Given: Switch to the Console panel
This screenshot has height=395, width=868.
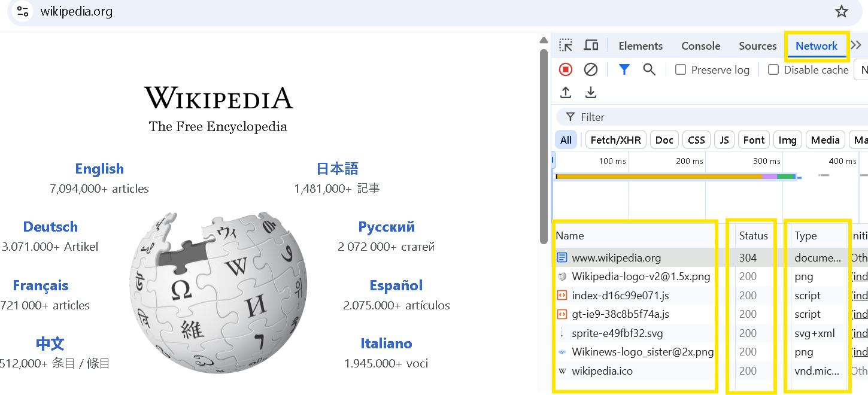Looking at the screenshot, I should click(700, 45).
